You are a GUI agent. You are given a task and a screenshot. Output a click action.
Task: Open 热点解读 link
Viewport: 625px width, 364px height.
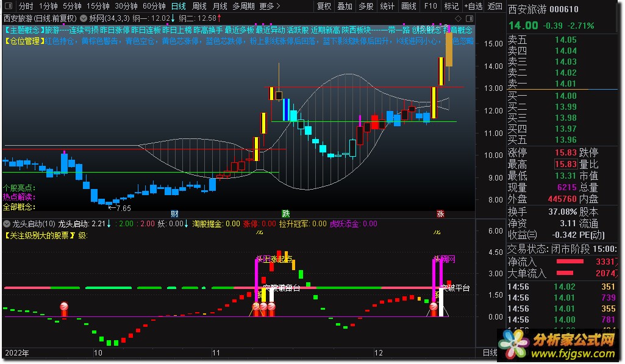tap(19, 197)
